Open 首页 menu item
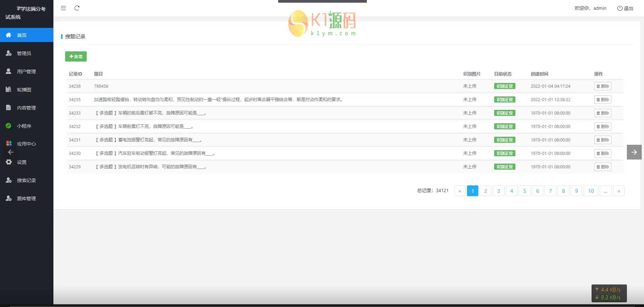 click(27, 35)
